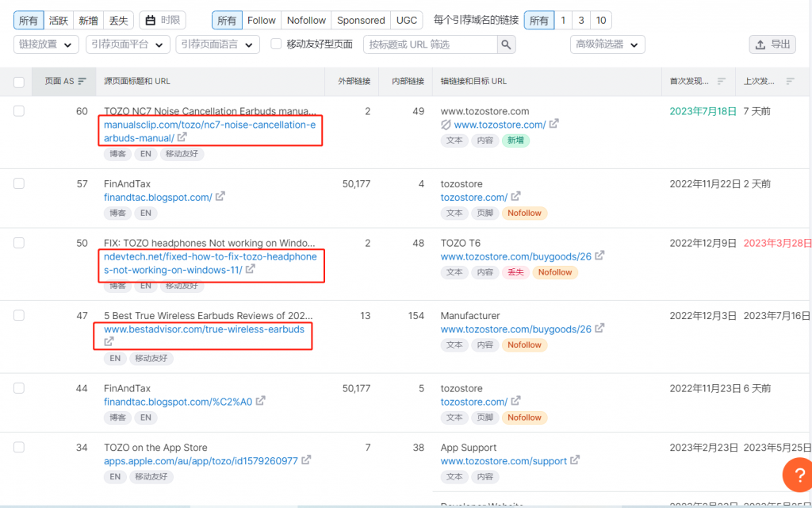Click the 导出 export button
The height and width of the screenshot is (508, 812).
(772, 44)
